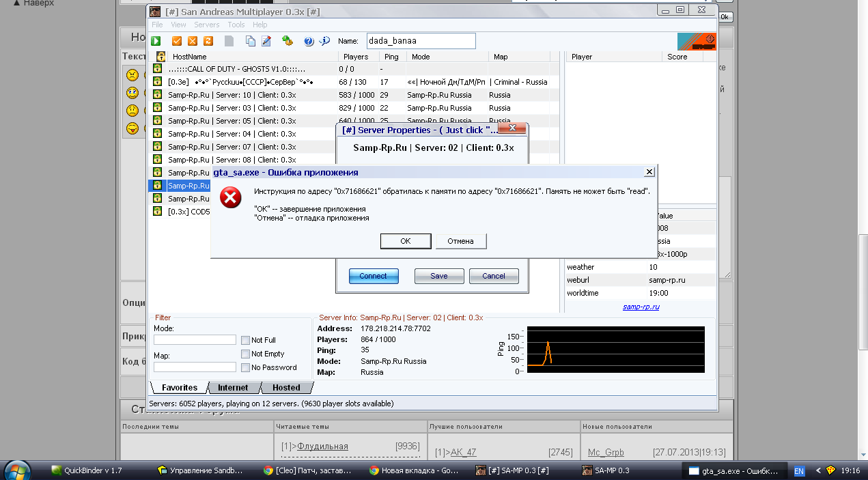The image size is (868, 480).
Task: Click Отмена in the error dialog
Action: pyautogui.click(x=460, y=241)
